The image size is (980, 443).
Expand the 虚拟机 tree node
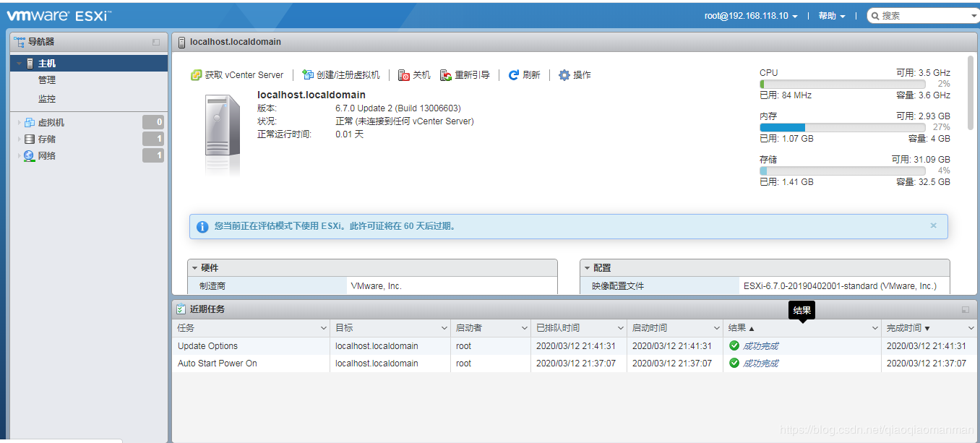coord(20,123)
